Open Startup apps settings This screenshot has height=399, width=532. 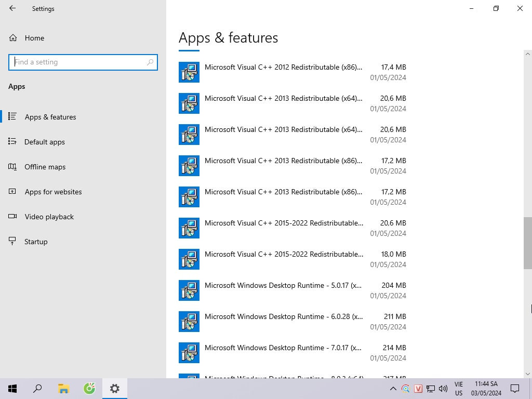[36, 242]
